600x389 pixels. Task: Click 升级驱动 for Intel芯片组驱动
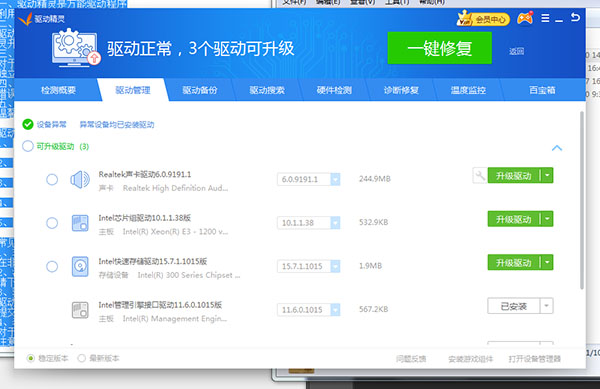pyautogui.click(x=514, y=219)
